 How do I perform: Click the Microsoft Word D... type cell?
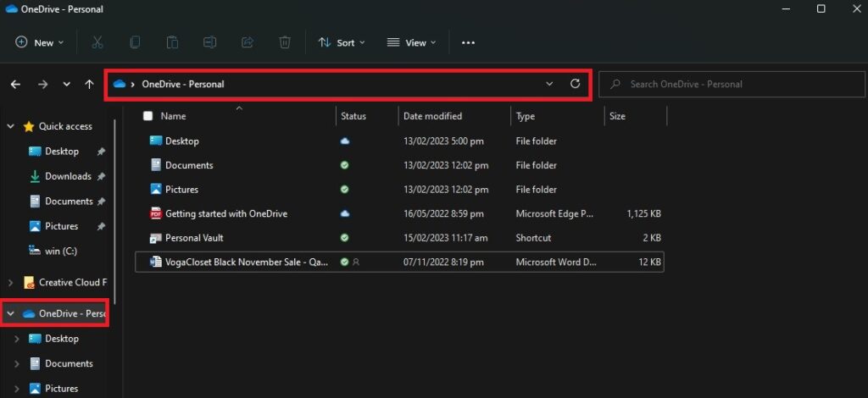556,262
